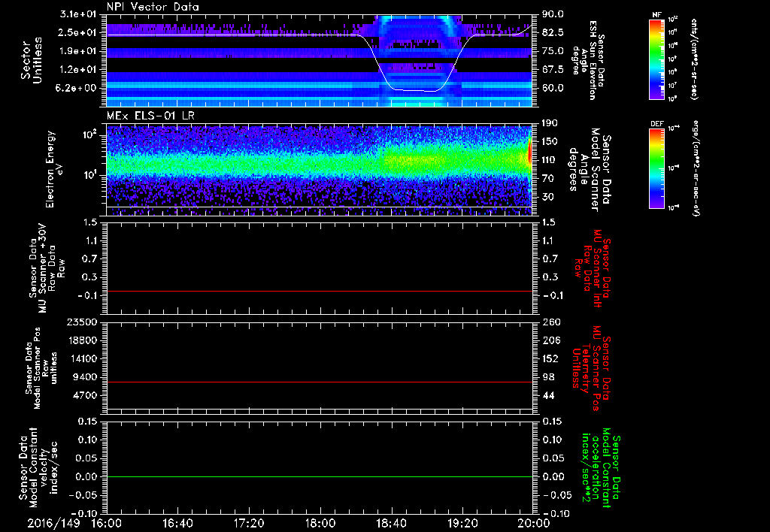This screenshot has height=532, width=770.
Task: Click the red line in Scanner Pos panel
Action: pos(320,382)
